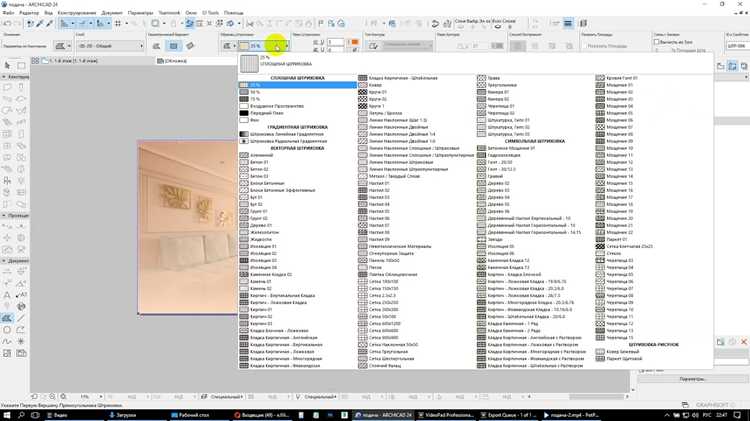
Task: Click the rotated rectangle geometry method icon
Action: 190,46
